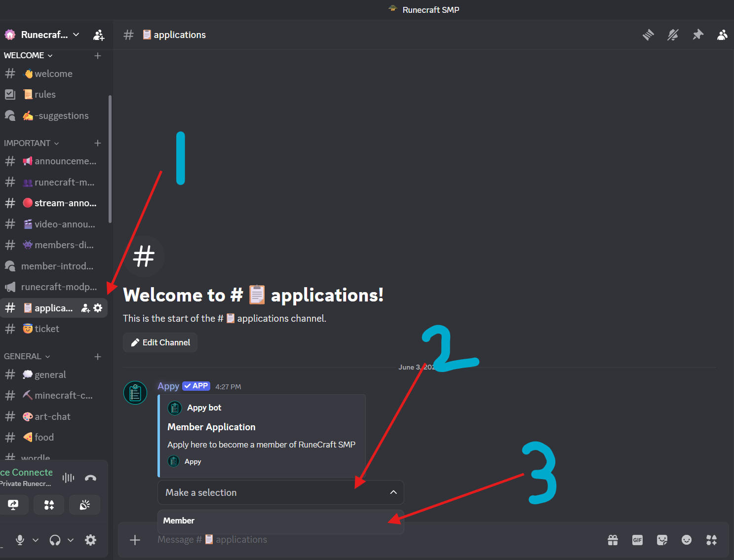Mute microphone
The height and width of the screenshot is (560, 734).
click(20, 540)
